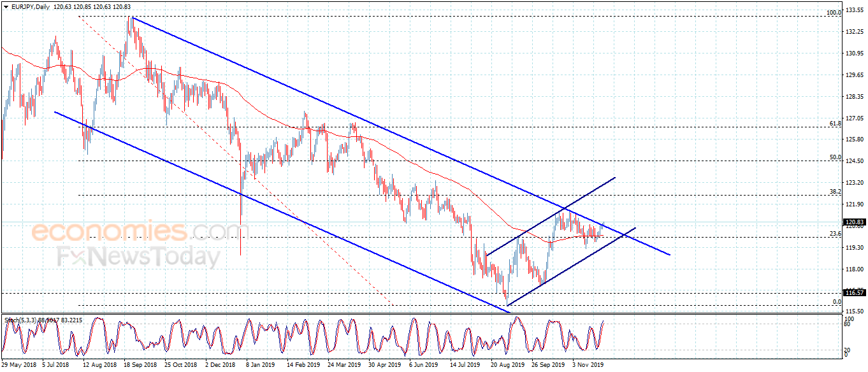Click the 125.80 price axis label
Screen dimensions: 868x372
(x=855, y=139)
